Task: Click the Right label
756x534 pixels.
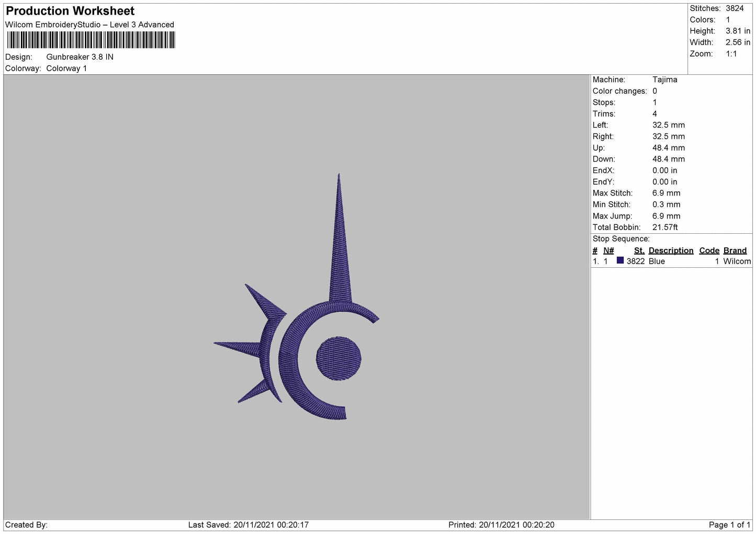Action: (603, 137)
